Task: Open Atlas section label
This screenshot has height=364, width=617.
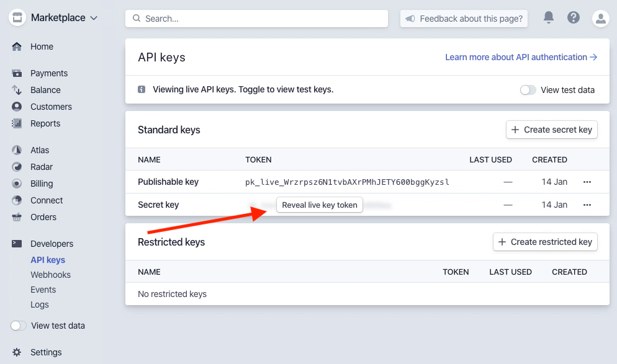Action: [x=40, y=150]
